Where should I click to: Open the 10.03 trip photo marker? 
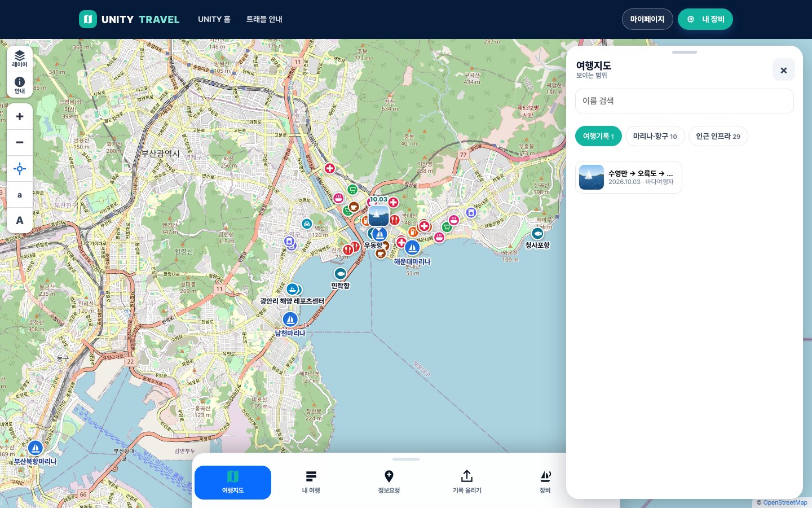(x=378, y=215)
